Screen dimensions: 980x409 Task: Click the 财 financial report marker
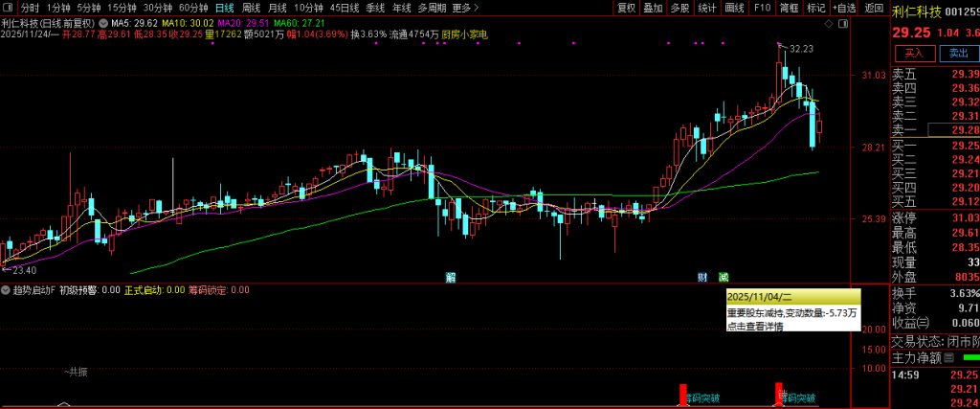(702, 277)
